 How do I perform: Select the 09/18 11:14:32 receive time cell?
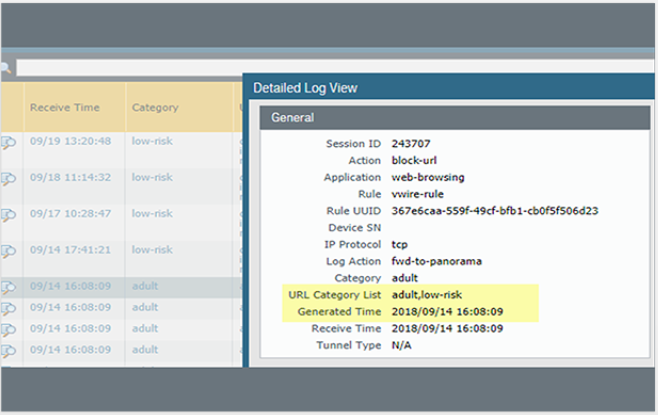(x=70, y=177)
